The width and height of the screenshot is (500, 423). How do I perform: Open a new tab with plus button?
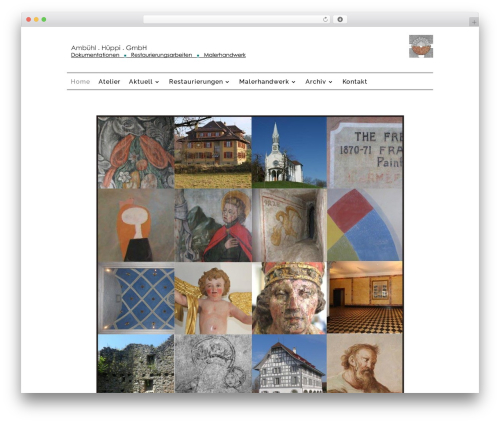(x=474, y=22)
